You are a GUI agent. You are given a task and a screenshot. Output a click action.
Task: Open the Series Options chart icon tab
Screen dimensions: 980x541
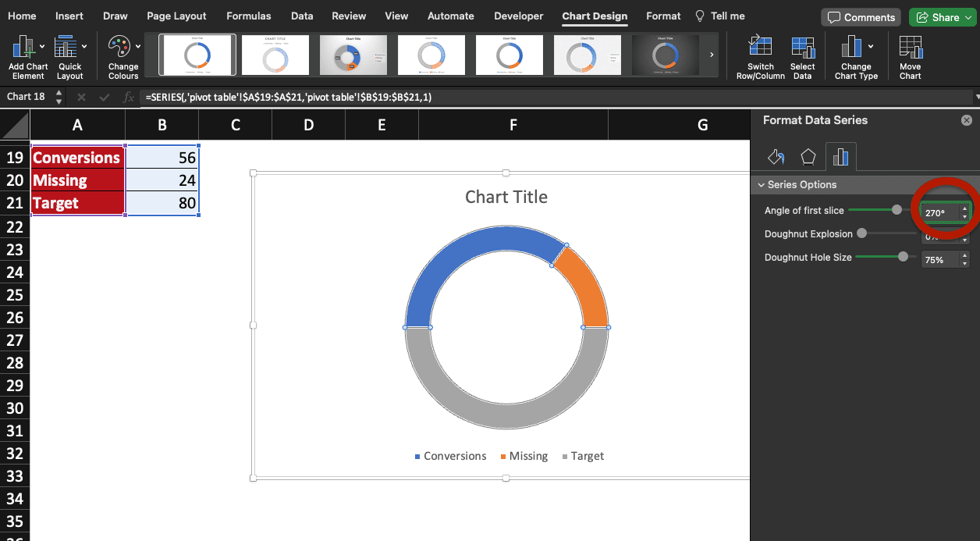coord(841,156)
